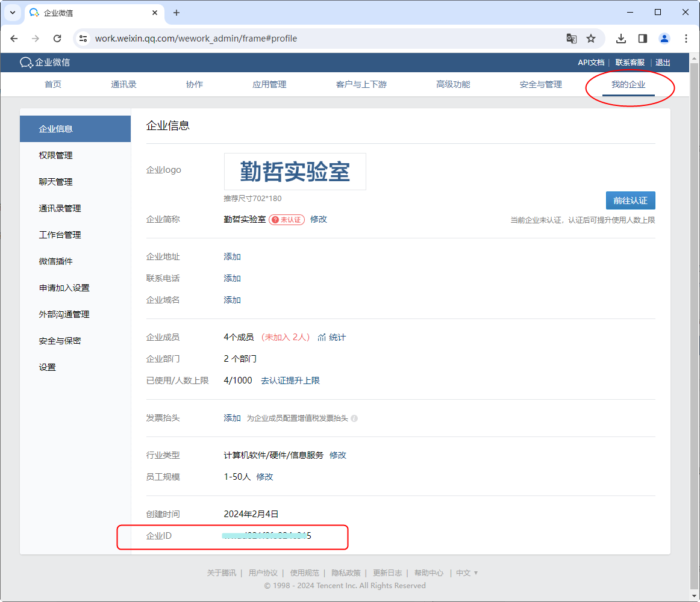Expand the 中文 language dropdown
Screen dimensions: 700x602
point(467,573)
